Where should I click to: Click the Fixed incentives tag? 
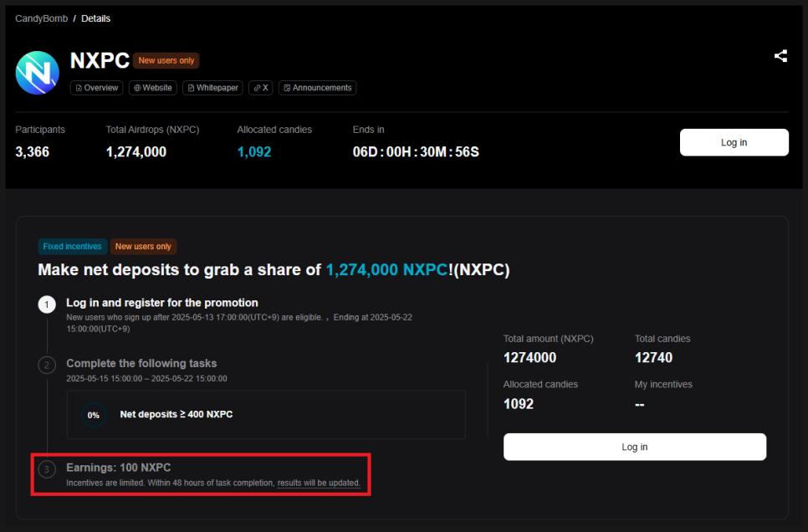pos(72,247)
